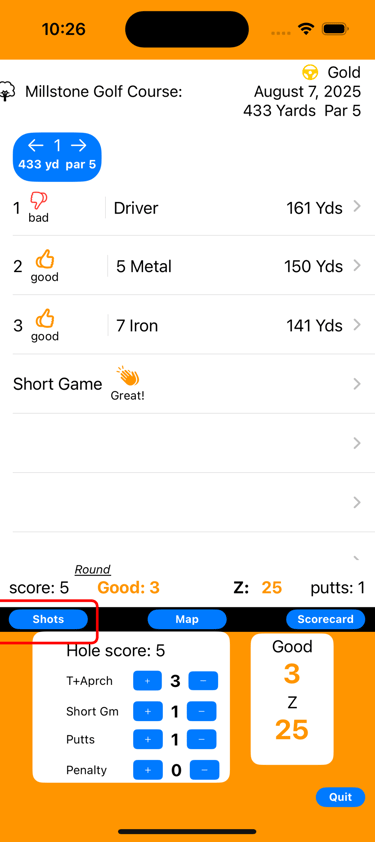Switch to the Scorecard tab
This screenshot has height=842, width=375.
click(326, 619)
